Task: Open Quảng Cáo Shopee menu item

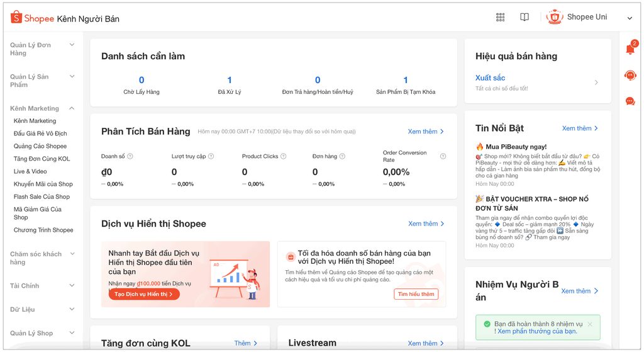Action: click(x=40, y=146)
